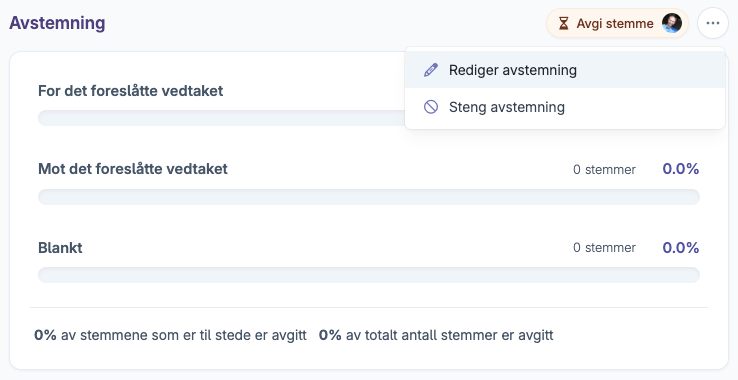Click the prohibited icon beside Steng avstemning
The image size is (738, 380).
(431, 107)
